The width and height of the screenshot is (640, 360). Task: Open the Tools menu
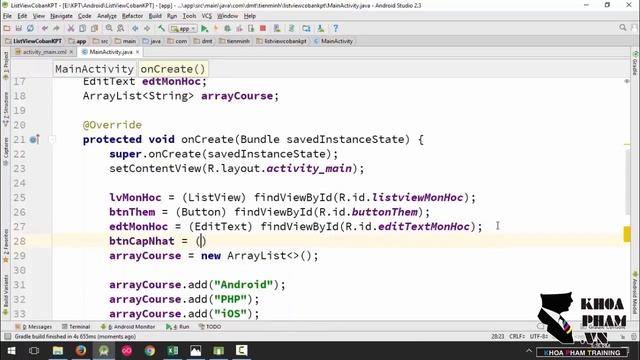tap(189, 16)
